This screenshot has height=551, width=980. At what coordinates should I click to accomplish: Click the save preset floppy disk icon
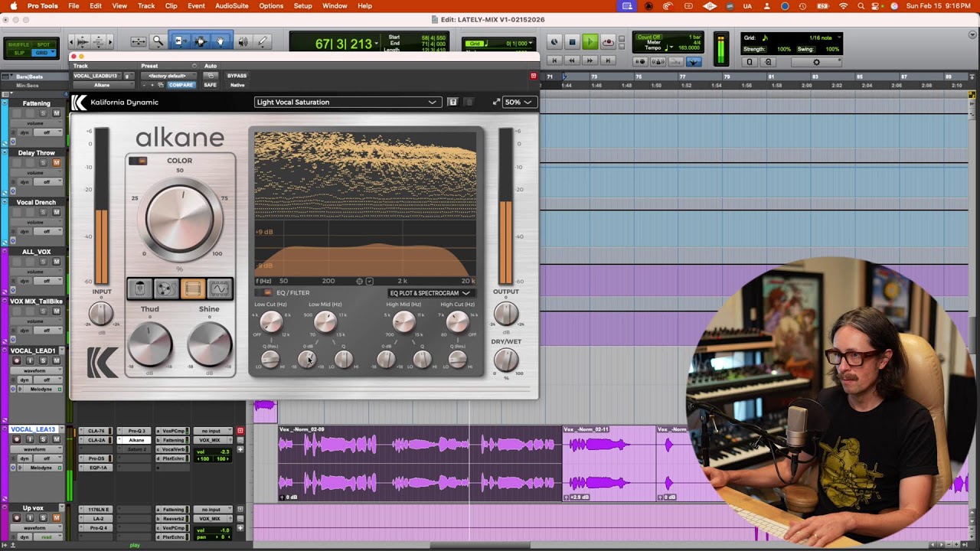[452, 102]
